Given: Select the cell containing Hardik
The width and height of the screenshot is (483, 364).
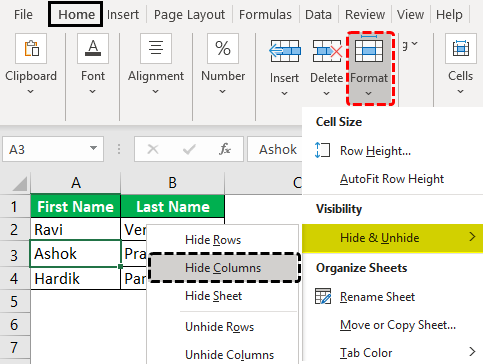Looking at the screenshot, I should 76,278.
